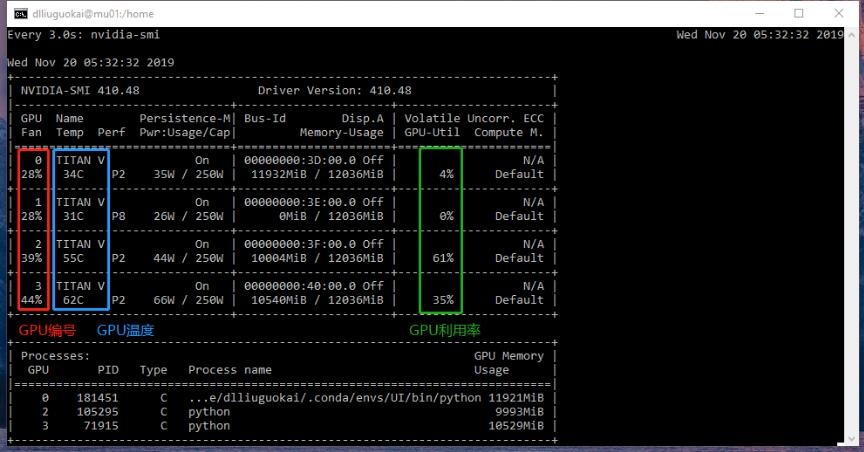Click GPU 3 temperature '62C'
Viewport: 864px width, 452px height.
click(x=73, y=300)
